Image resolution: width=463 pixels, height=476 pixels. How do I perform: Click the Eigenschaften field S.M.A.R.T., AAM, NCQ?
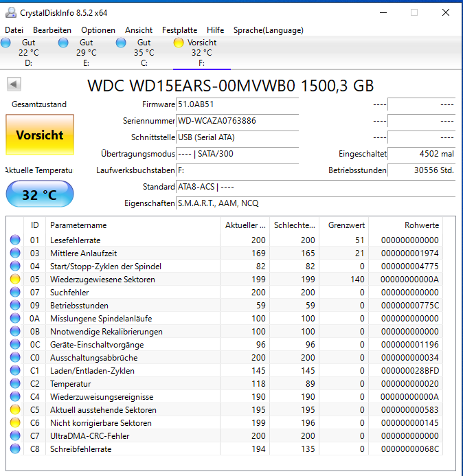pos(316,203)
